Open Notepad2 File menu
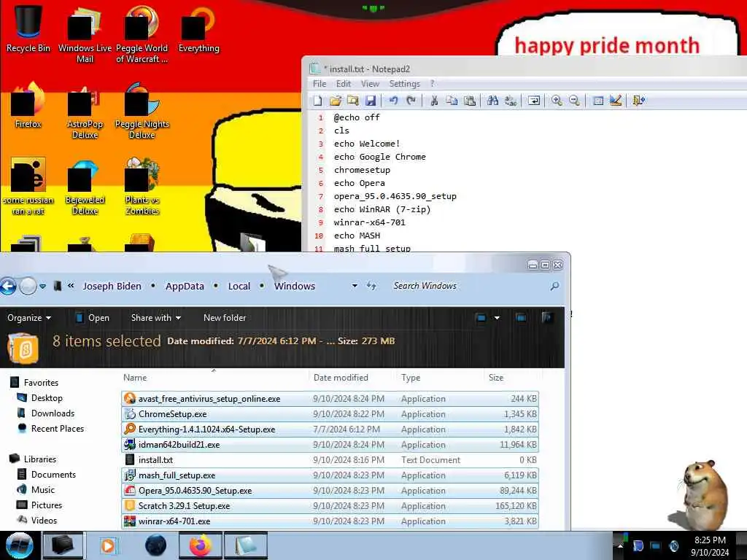The image size is (747, 560). click(x=320, y=84)
